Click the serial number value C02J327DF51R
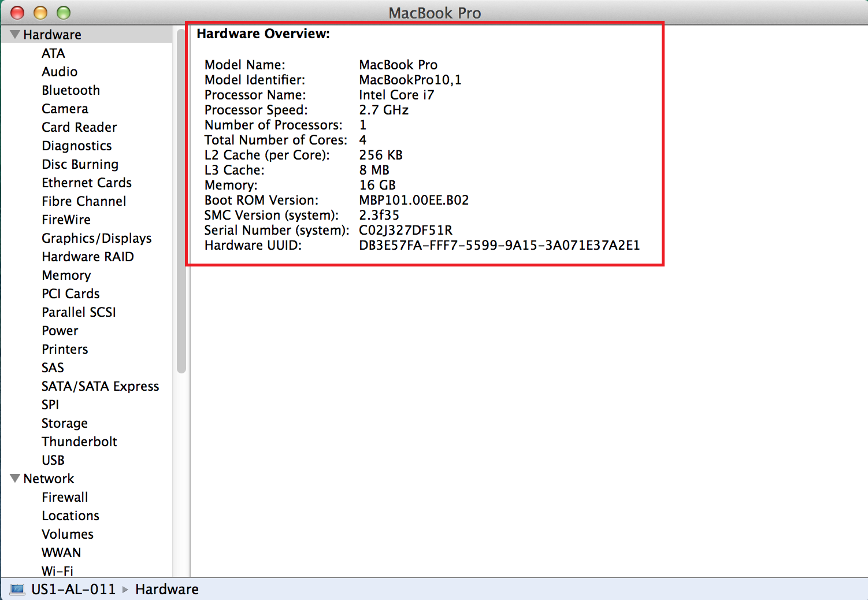The image size is (868, 600). pos(406,230)
